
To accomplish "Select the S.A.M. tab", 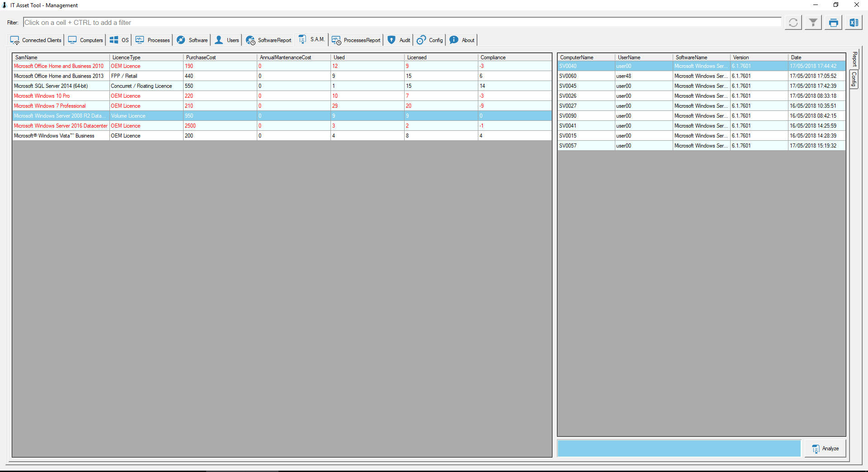I will (x=311, y=40).
